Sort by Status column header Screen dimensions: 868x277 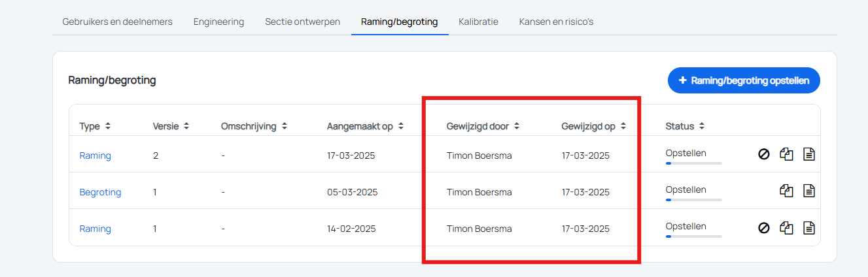685,126
